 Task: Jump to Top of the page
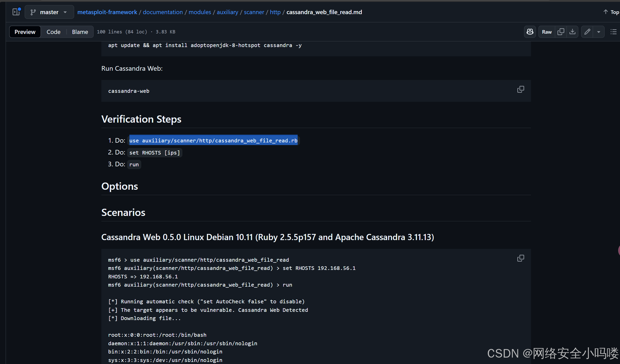click(611, 12)
